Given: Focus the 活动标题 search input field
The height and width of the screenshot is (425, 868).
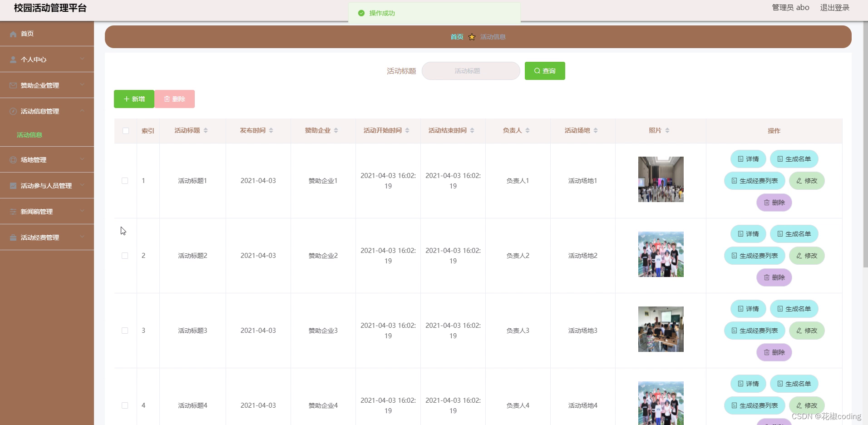Looking at the screenshot, I should click(471, 71).
